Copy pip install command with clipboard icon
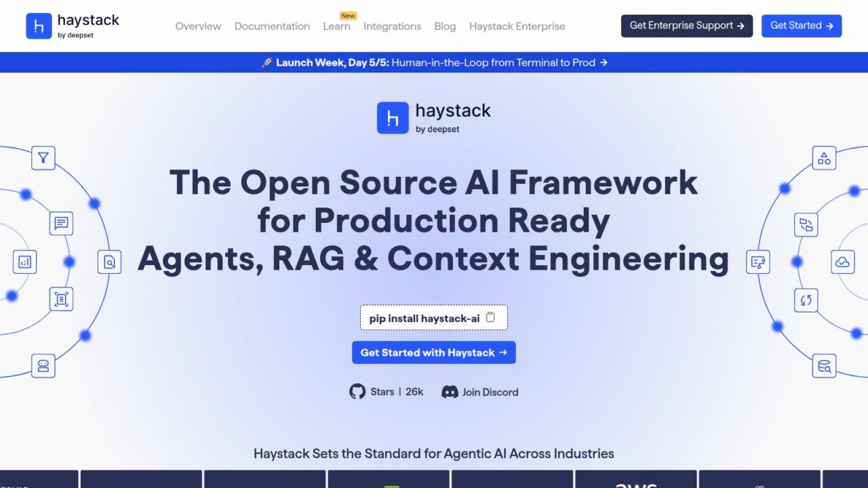This screenshot has height=488, width=868. (x=490, y=317)
